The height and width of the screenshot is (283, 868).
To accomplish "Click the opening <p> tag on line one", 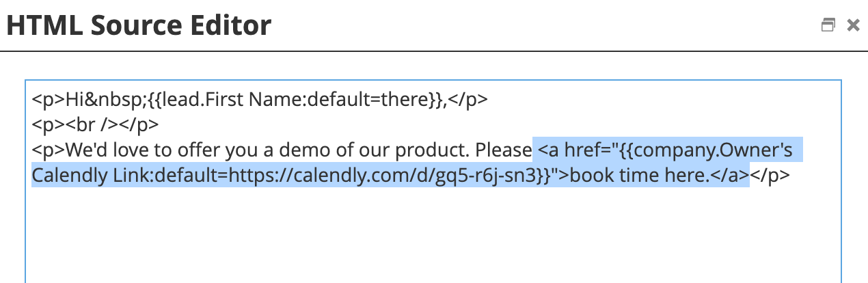I will [x=48, y=100].
